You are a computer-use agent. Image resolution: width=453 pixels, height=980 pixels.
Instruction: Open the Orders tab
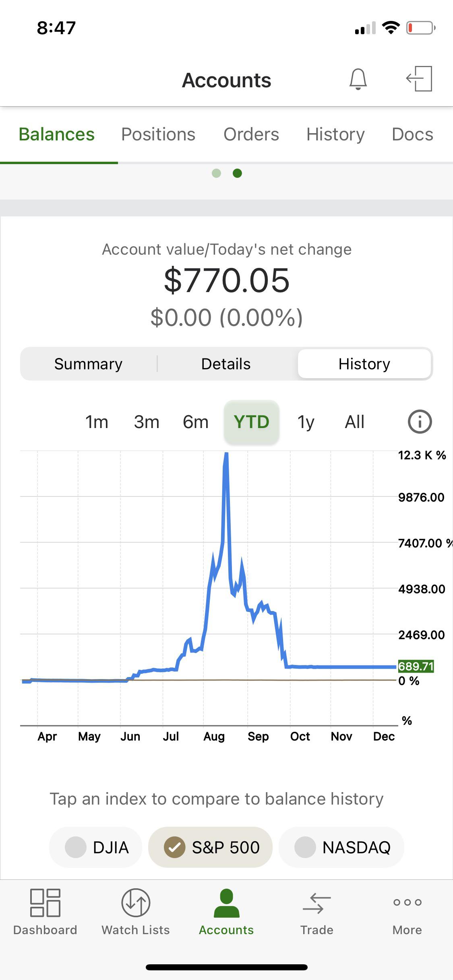pyautogui.click(x=251, y=134)
